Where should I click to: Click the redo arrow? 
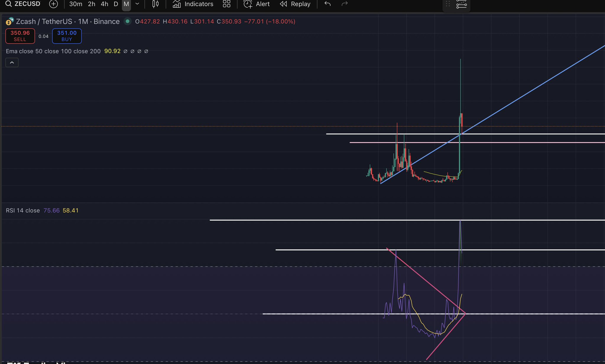[x=345, y=4]
